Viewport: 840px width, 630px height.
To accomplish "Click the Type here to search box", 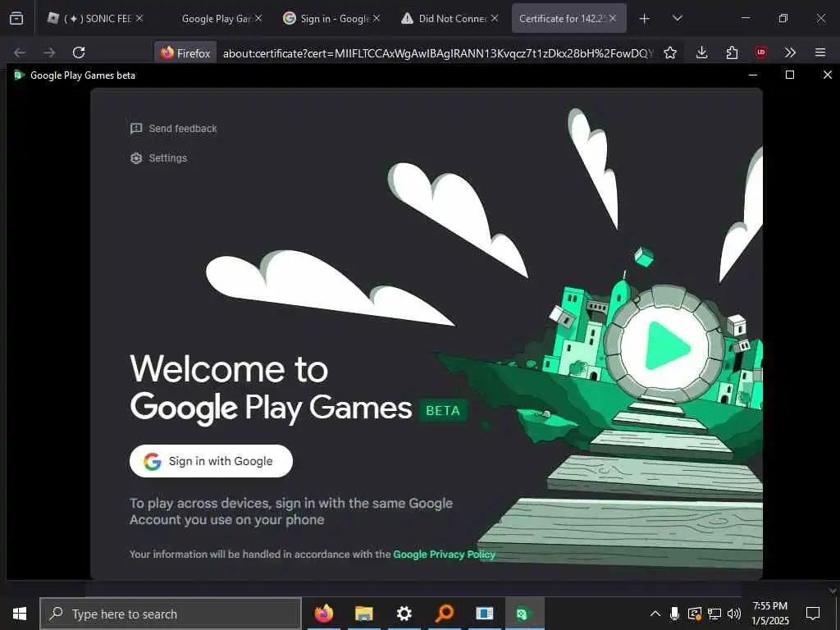I will click(x=171, y=614).
